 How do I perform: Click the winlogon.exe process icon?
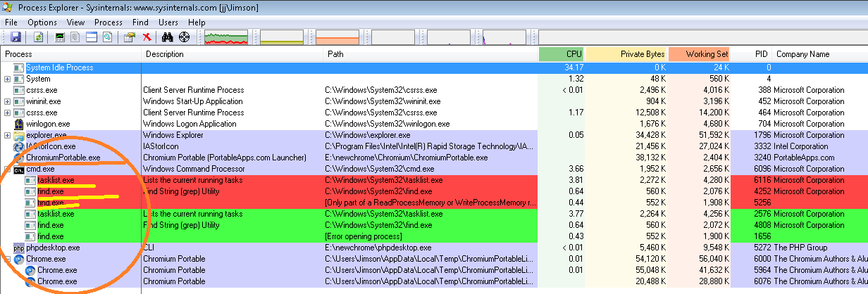tap(19, 124)
